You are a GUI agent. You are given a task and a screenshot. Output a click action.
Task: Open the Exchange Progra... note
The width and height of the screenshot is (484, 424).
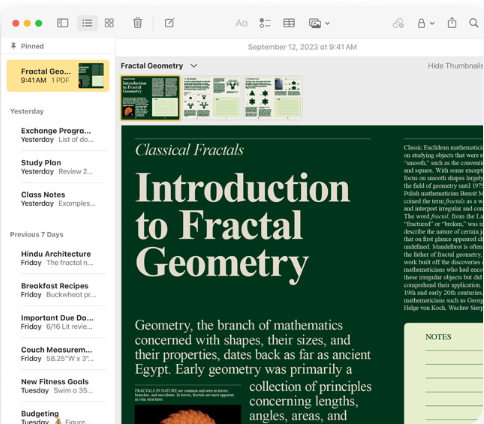58,135
